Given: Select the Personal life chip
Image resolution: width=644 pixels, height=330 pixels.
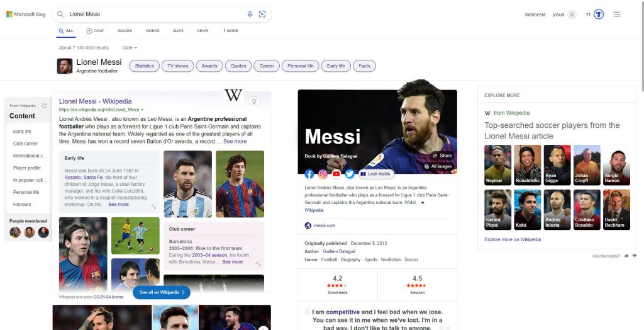Looking at the screenshot, I should pos(300,66).
